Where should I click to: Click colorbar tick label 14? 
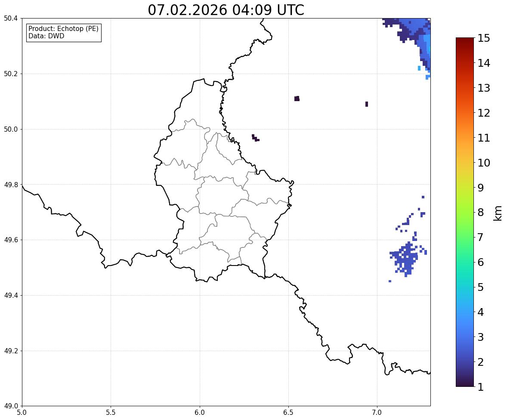coord(484,63)
